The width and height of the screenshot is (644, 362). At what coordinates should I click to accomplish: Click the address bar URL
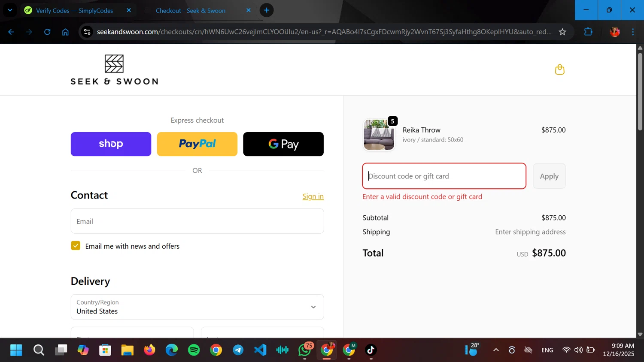pos(324,32)
